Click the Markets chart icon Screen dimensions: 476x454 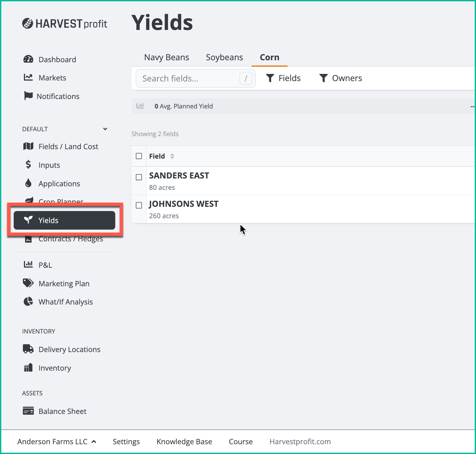28,78
